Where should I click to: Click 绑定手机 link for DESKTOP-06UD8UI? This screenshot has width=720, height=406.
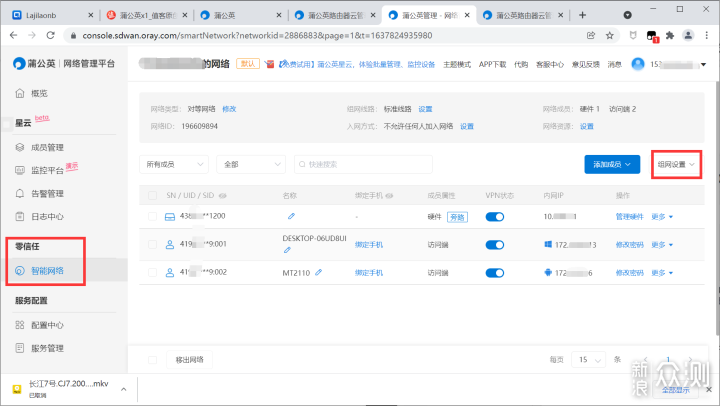(369, 245)
